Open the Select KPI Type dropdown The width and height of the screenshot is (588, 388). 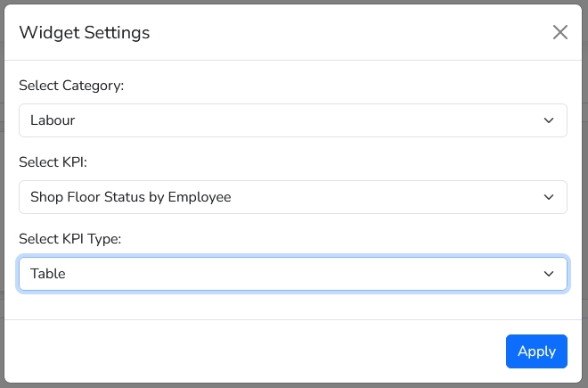point(292,274)
